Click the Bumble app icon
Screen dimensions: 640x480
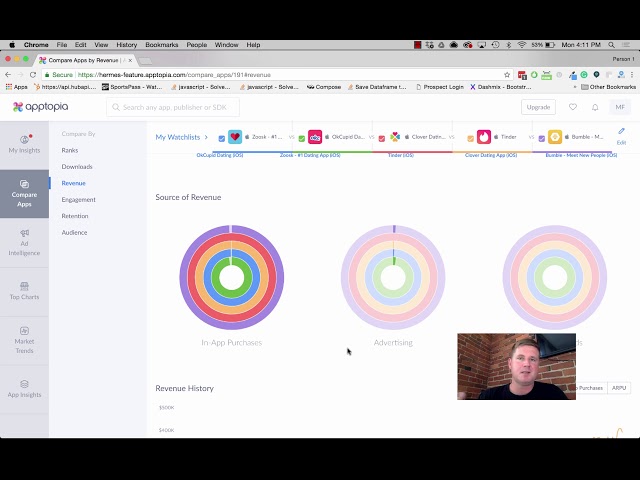[x=555, y=137]
